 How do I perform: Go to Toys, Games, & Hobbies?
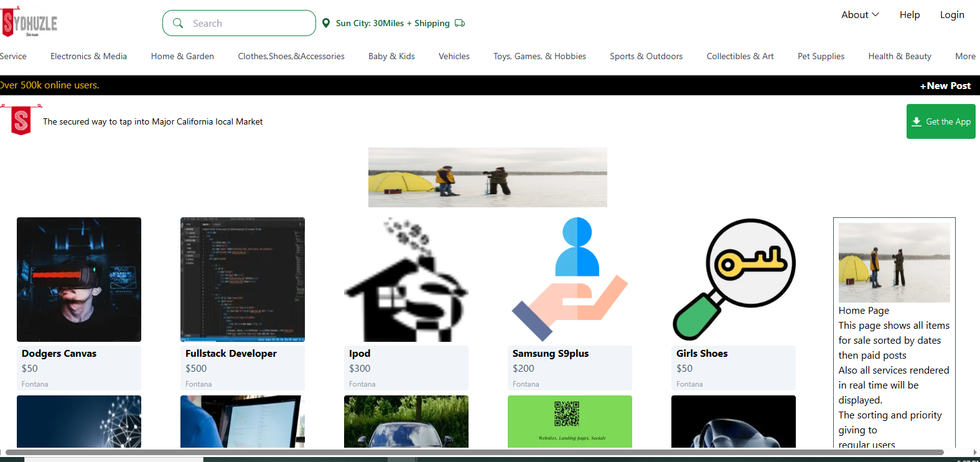tap(539, 56)
